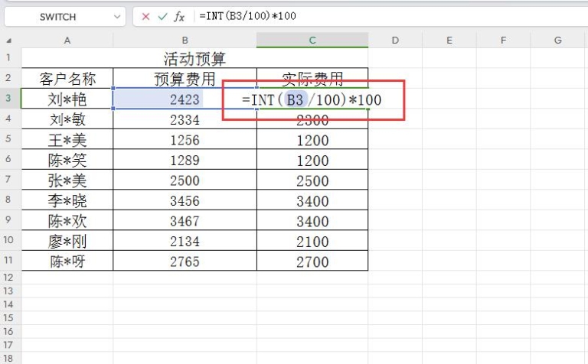Select the row 3 header
The image size is (588, 364).
click(9, 98)
